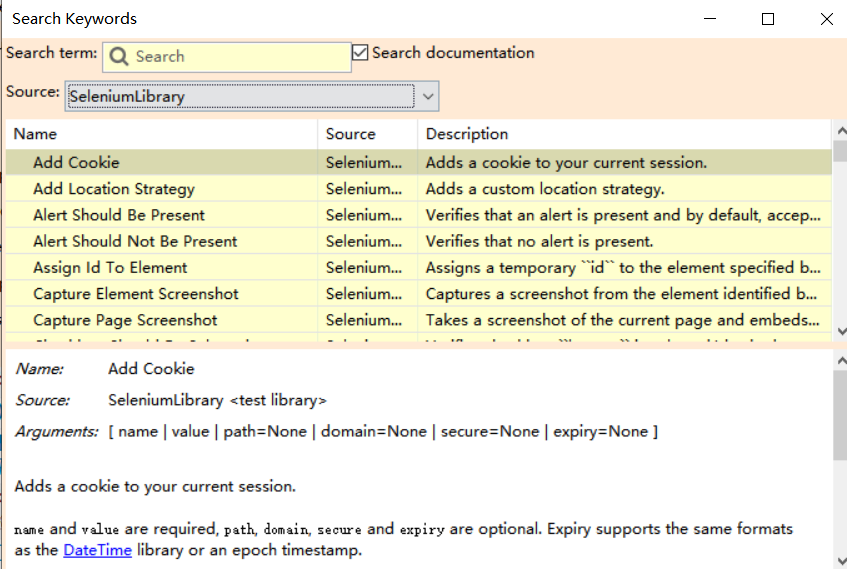This screenshot has height=569, width=847.
Task: Select the Assign Id To Element keyword
Action: 110,267
